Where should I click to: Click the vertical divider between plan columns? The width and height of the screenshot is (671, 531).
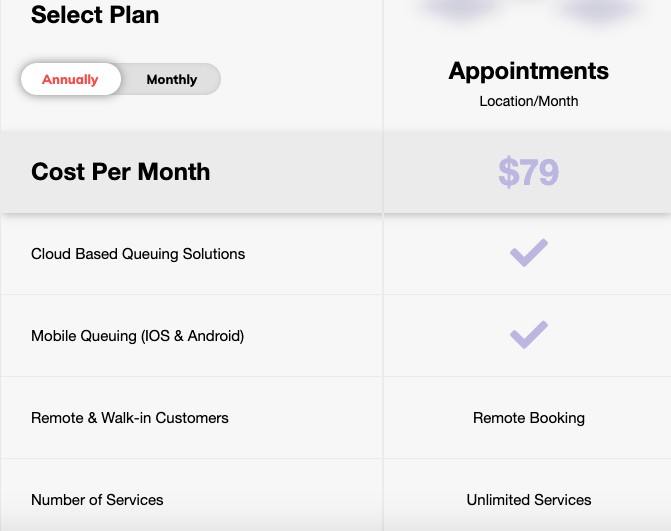click(383, 265)
